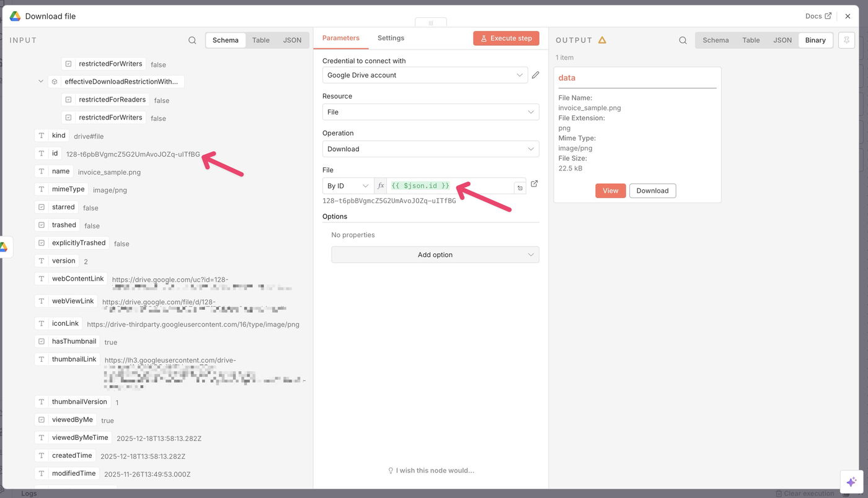Open the By ID file mode dropdown
The height and width of the screenshot is (498, 868).
[348, 186]
